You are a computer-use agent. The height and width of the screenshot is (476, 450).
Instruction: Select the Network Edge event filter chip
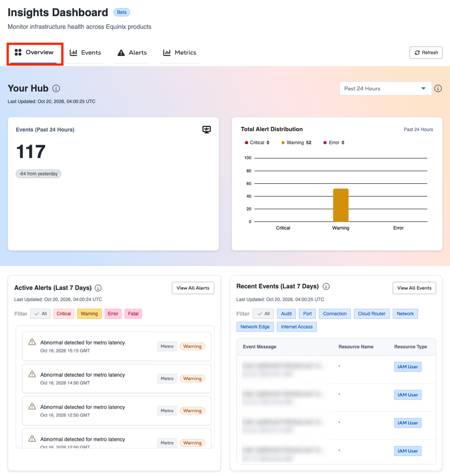[x=255, y=327]
